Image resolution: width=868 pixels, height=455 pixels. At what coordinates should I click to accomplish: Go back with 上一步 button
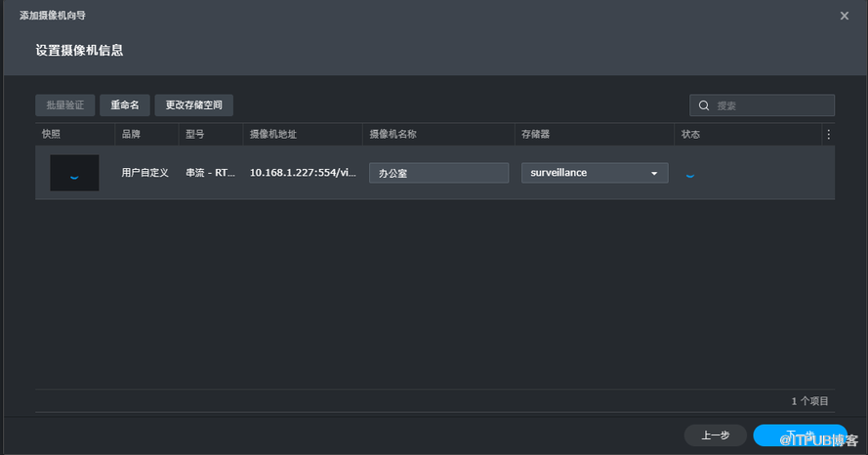click(715, 435)
